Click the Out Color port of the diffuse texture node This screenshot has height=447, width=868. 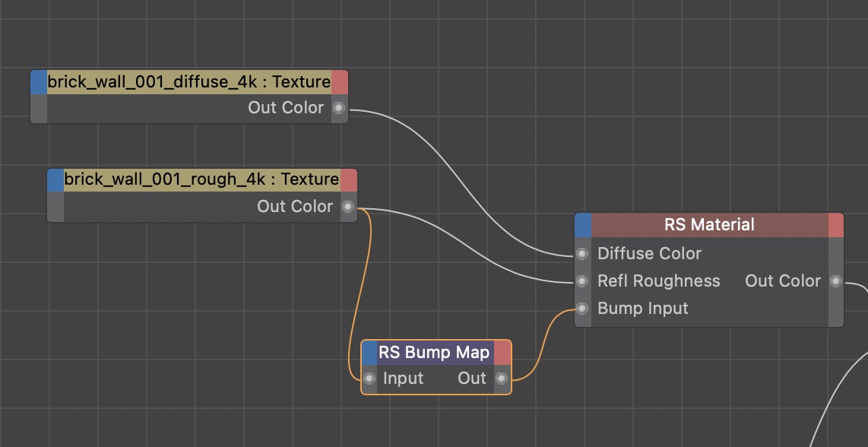click(339, 108)
